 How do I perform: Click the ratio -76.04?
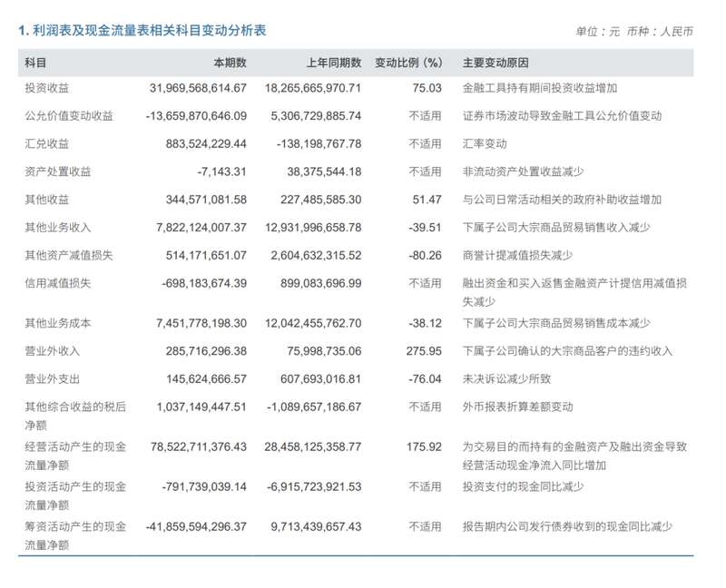(x=425, y=378)
